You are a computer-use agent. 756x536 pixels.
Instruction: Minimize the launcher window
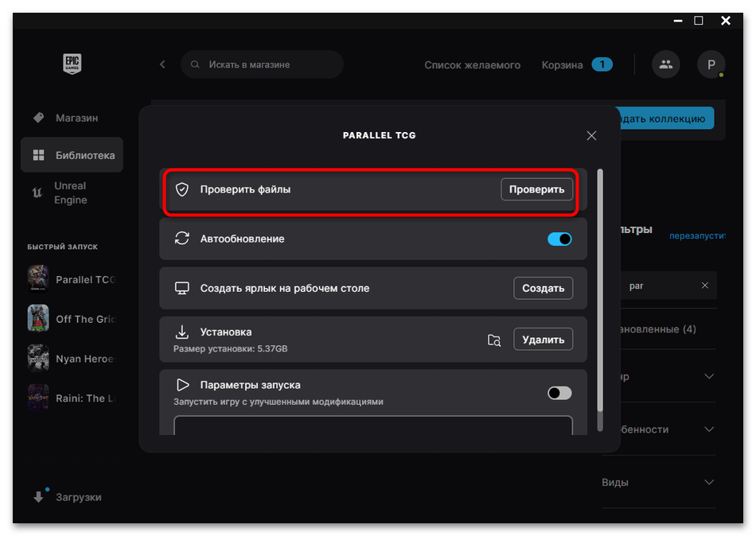678,21
